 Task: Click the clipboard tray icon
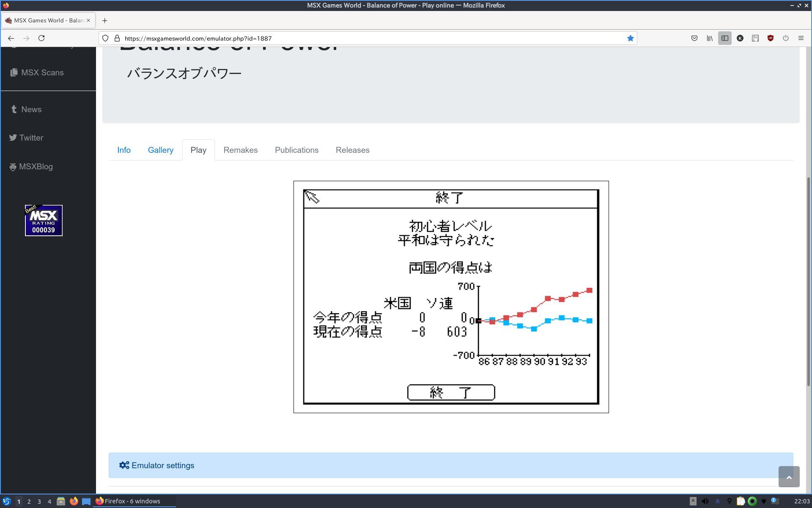click(x=741, y=501)
